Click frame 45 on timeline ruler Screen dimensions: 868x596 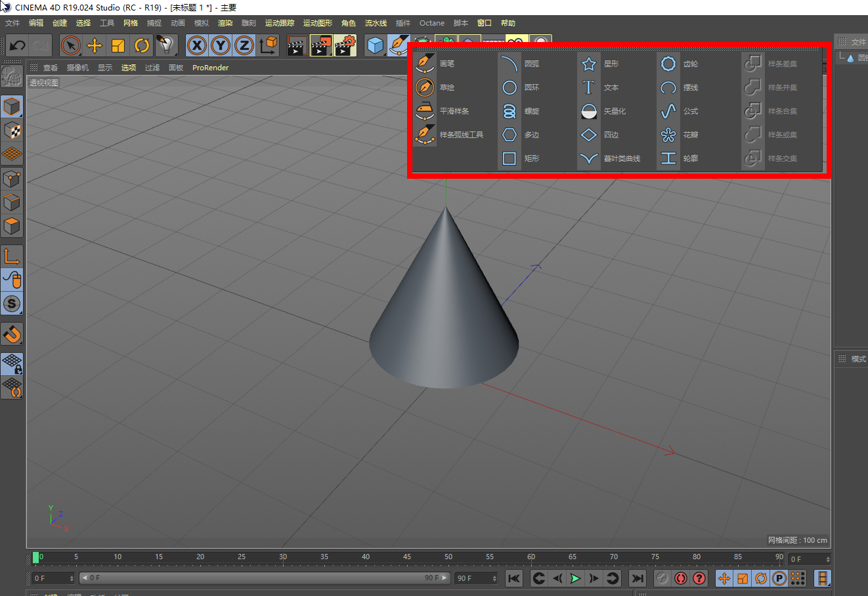(407, 557)
